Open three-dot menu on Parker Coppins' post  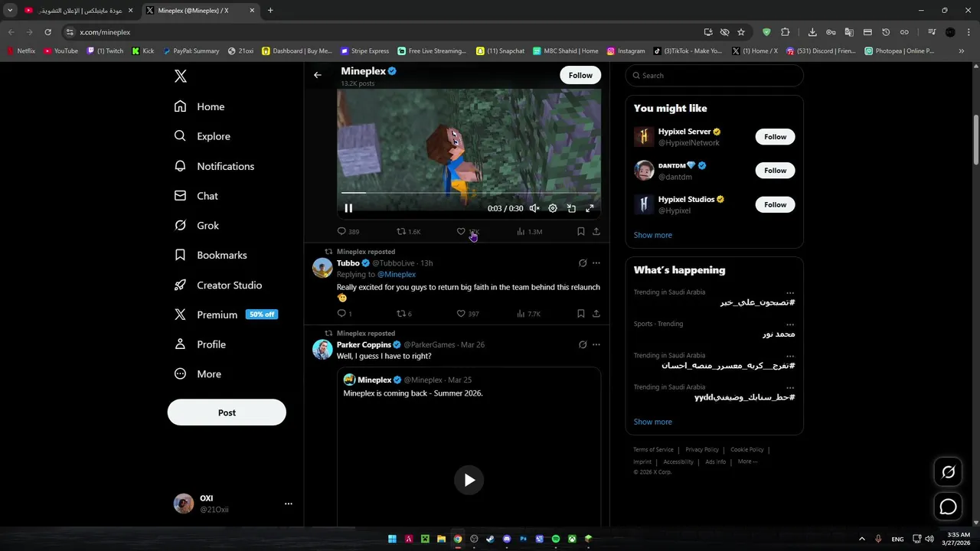(x=596, y=345)
